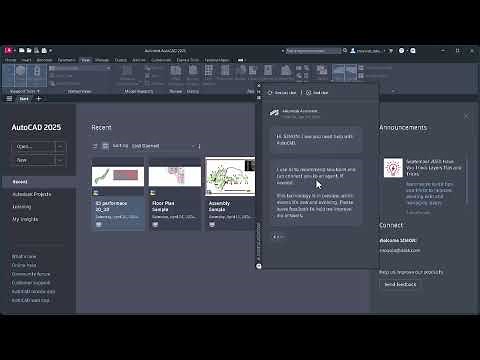Toggle the Layout Tabs interface button
480x360 pixels.
351,73
